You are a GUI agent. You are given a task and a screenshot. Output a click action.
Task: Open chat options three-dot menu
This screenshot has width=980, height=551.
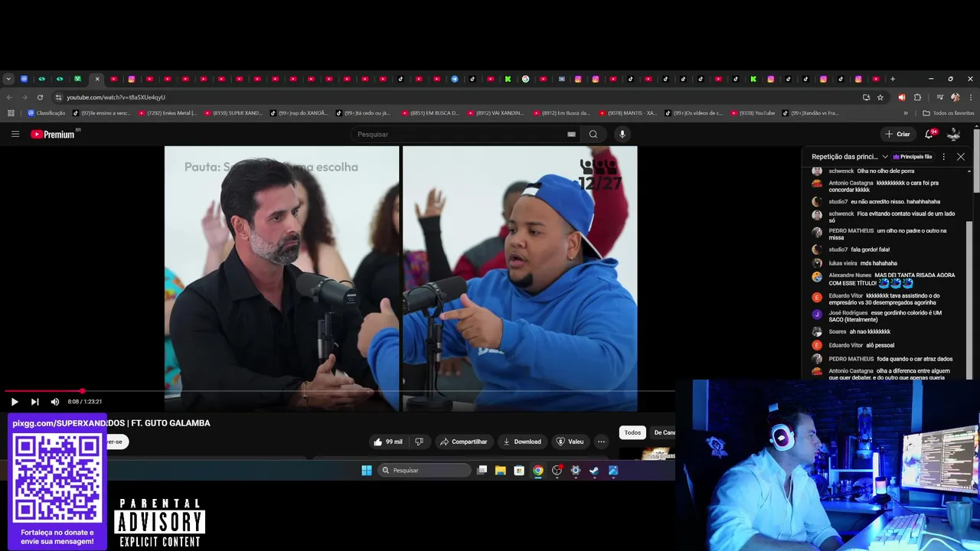click(x=943, y=157)
